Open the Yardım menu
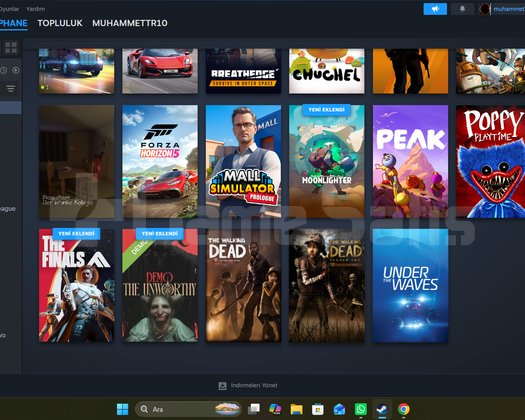Image resolution: width=525 pixels, height=420 pixels. point(35,9)
